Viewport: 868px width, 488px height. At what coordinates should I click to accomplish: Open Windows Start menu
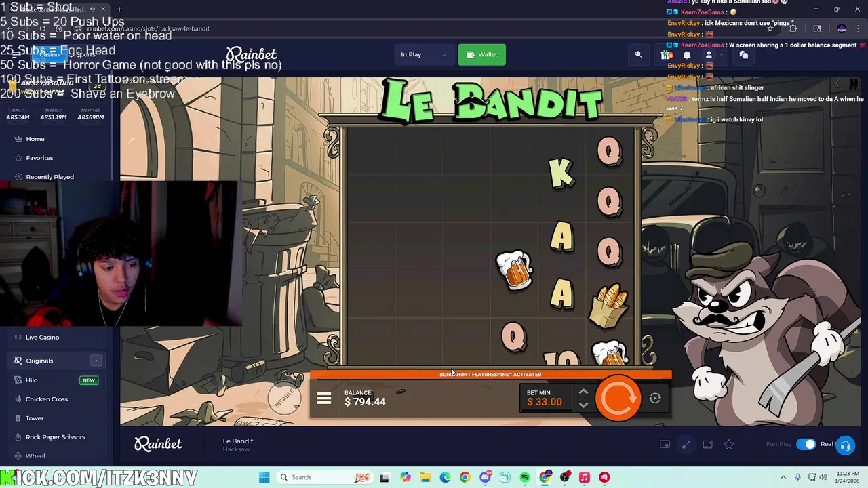coord(264,477)
